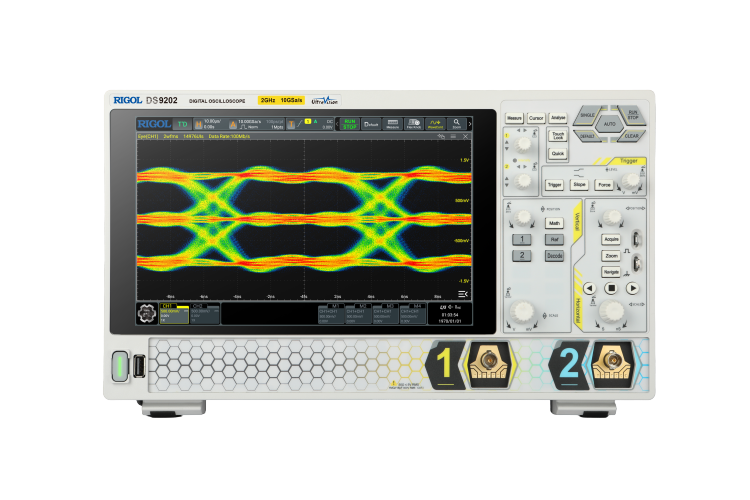Image resolution: width=750 pixels, height=500 pixels.
Task: Tap the yellow WaveForm toolbar icon
Action: click(x=435, y=124)
